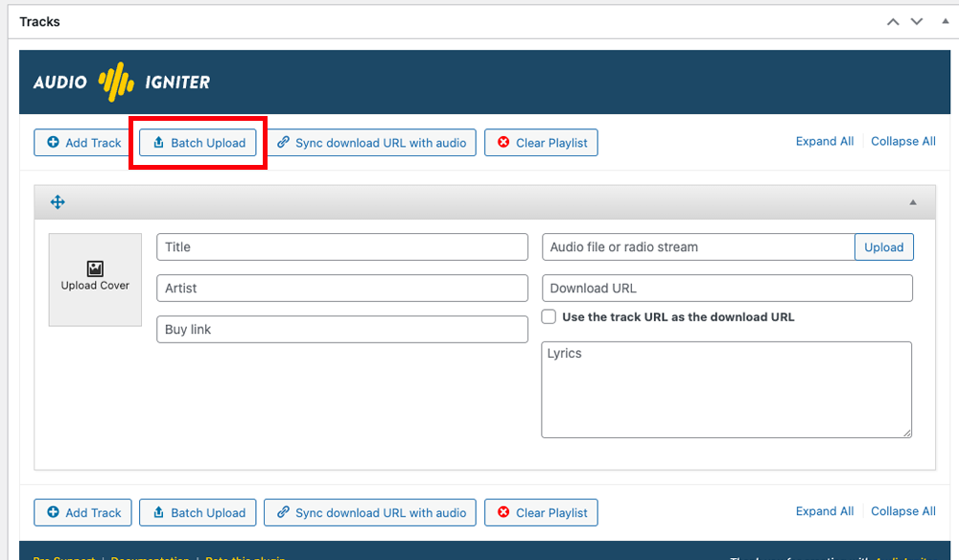Click bottom Sync download URL with audio
The width and height of the screenshot is (959, 560).
pos(370,512)
